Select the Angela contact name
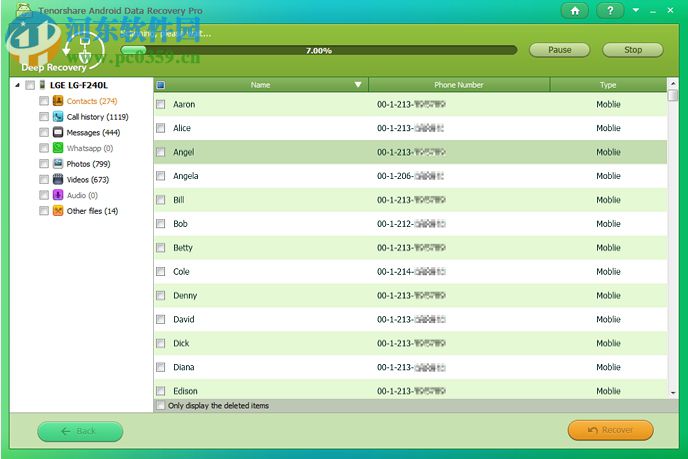688x459 pixels. tap(186, 176)
